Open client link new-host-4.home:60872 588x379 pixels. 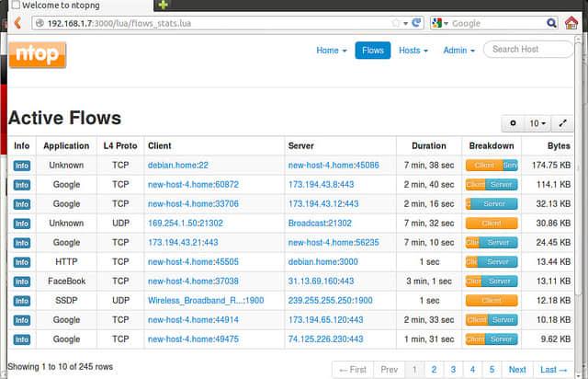pos(193,185)
